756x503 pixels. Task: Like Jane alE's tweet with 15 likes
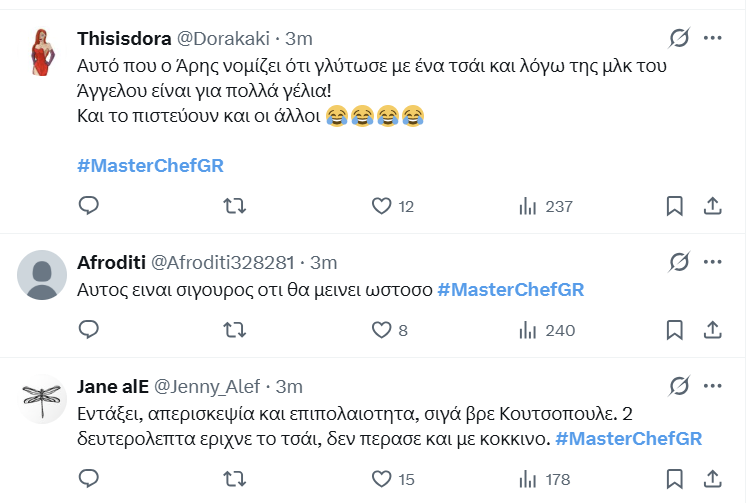point(381,480)
